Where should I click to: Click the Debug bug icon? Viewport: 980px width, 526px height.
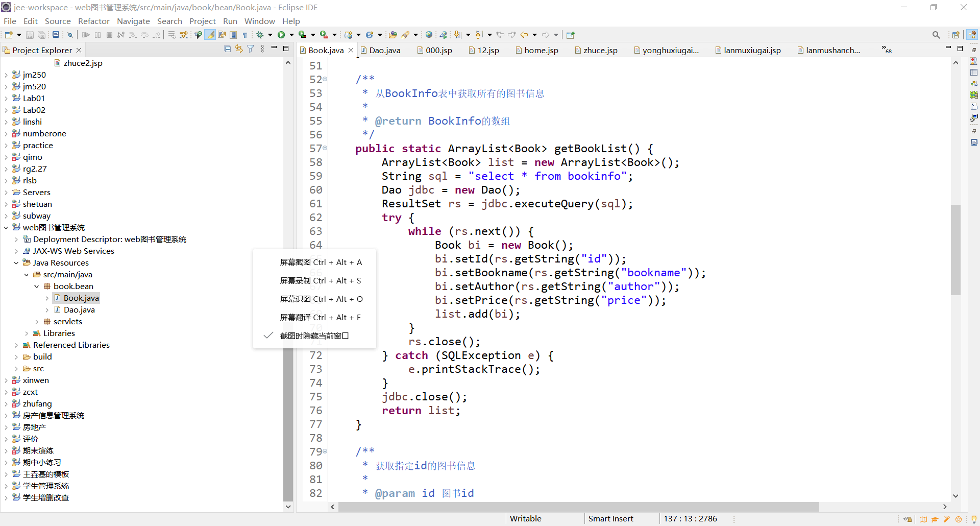point(260,35)
